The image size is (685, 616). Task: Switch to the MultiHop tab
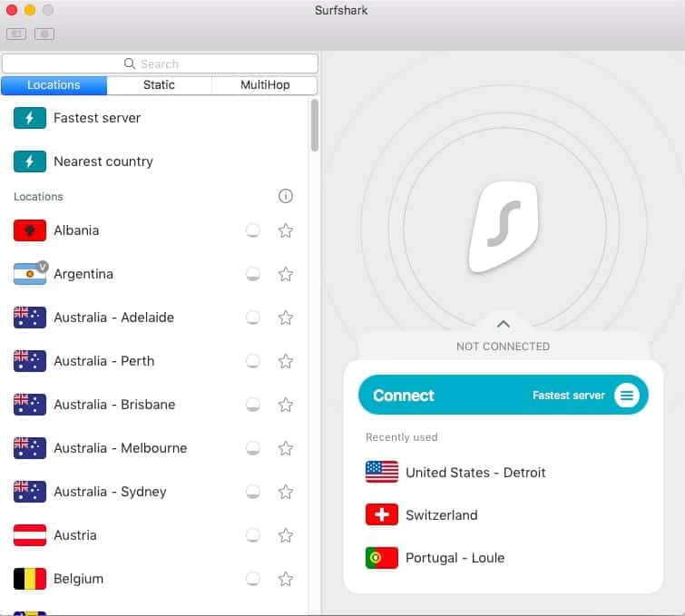(265, 85)
